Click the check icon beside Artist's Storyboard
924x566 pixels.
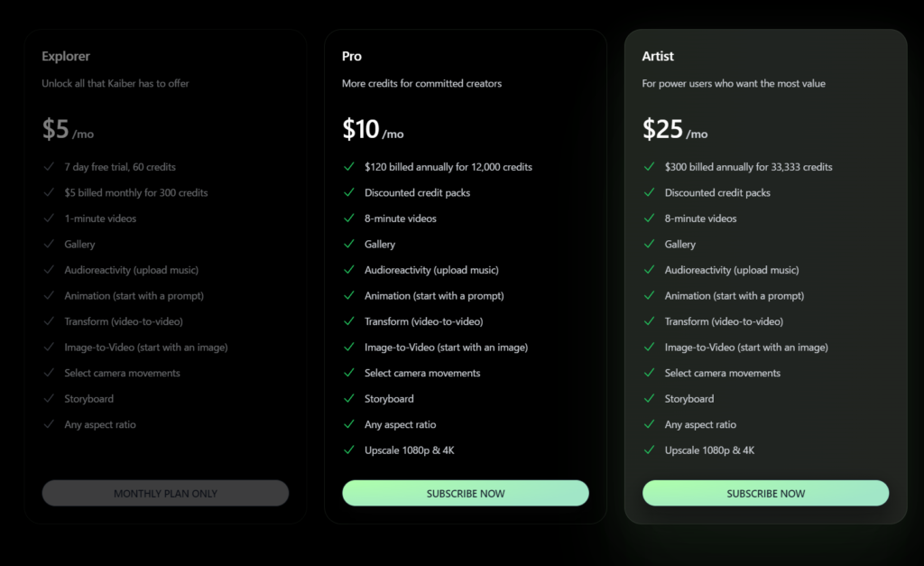click(649, 399)
